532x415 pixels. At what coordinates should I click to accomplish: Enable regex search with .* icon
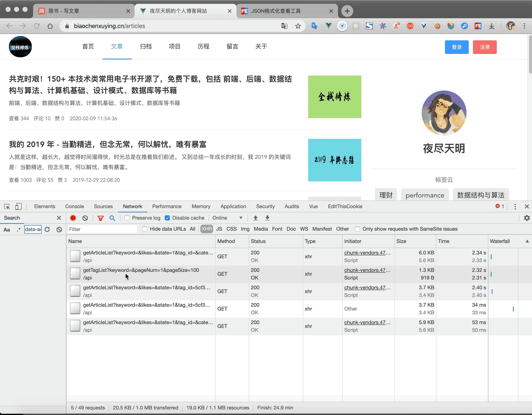click(x=18, y=229)
